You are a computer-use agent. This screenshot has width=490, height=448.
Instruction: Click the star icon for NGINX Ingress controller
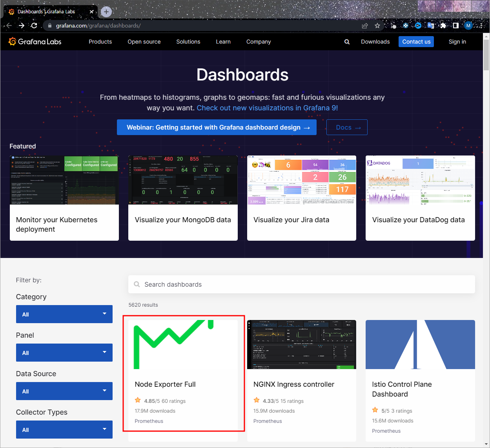(x=257, y=400)
